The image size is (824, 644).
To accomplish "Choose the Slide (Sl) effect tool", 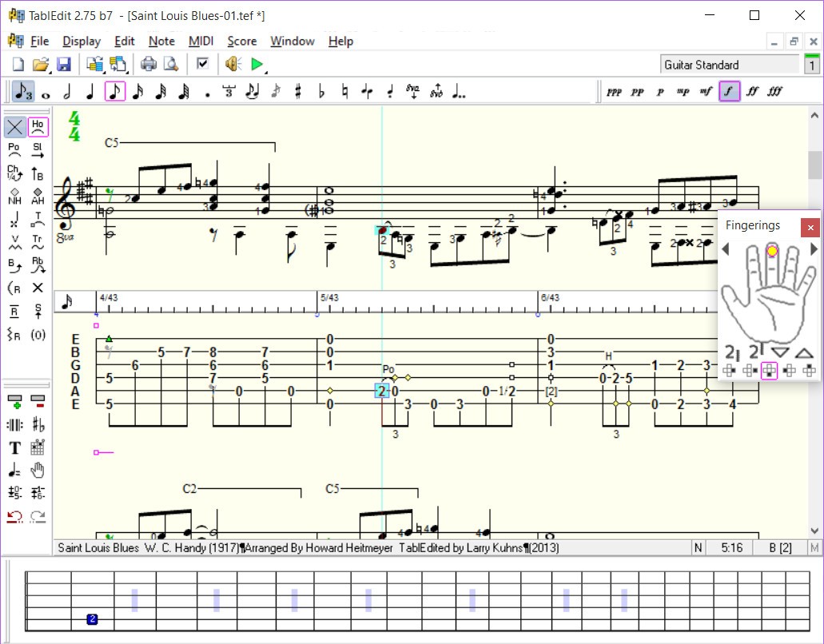I will [38, 149].
